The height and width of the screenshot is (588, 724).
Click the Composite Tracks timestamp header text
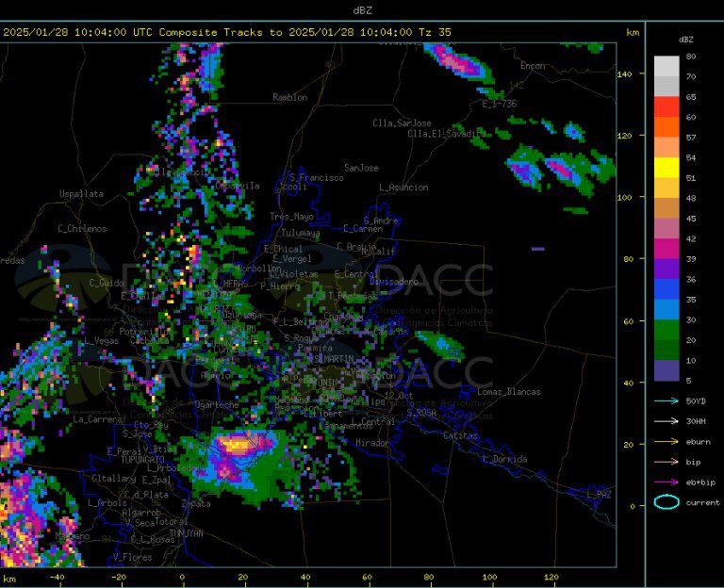click(226, 32)
